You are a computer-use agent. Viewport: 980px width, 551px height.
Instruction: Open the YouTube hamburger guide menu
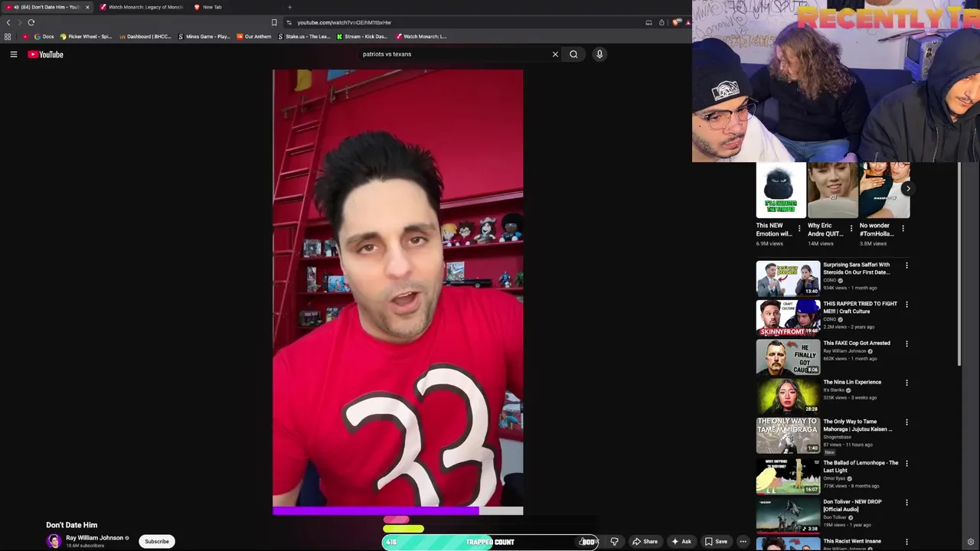(x=13, y=54)
